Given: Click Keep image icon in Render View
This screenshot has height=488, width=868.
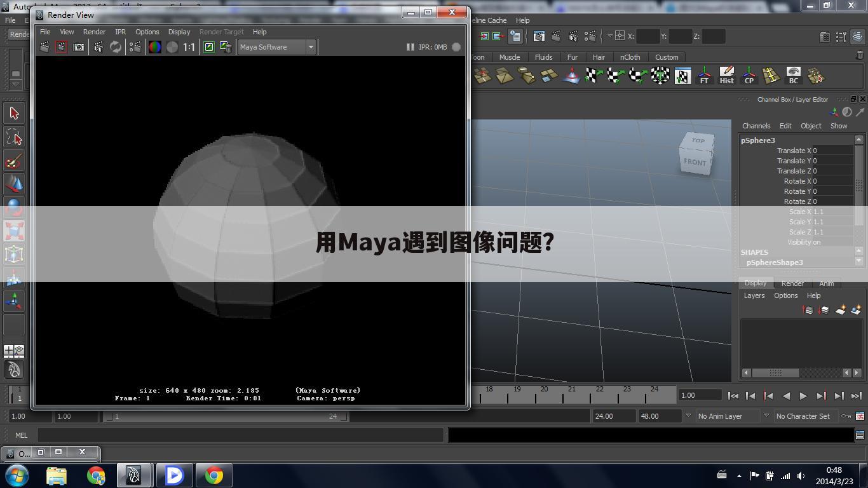Looking at the screenshot, I should point(209,47).
